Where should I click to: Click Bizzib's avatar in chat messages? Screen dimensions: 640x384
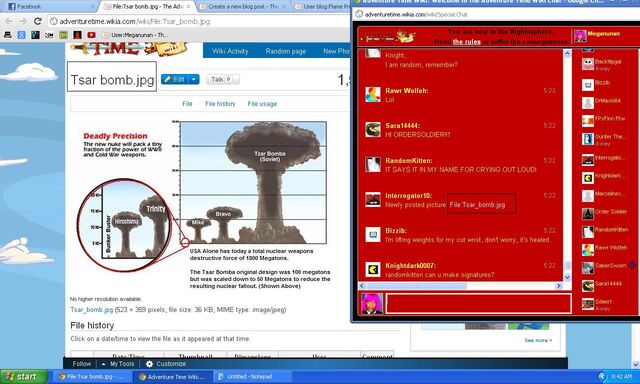pos(373,235)
